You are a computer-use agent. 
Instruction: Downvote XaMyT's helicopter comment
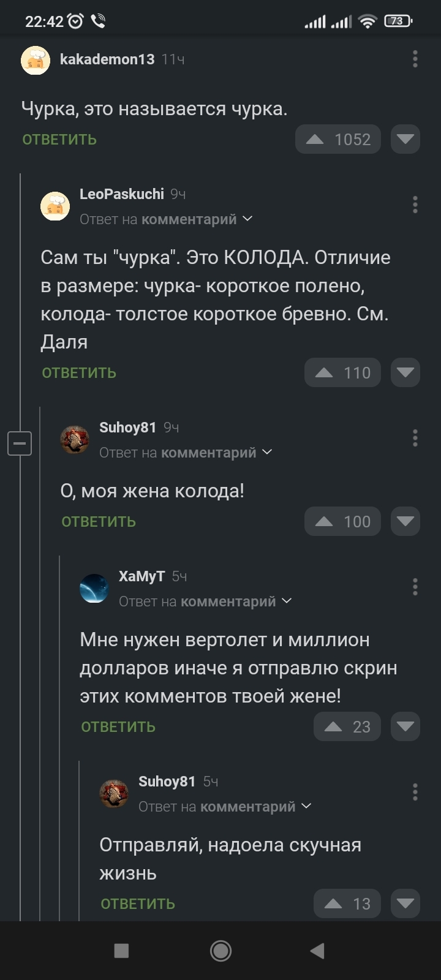(405, 727)
